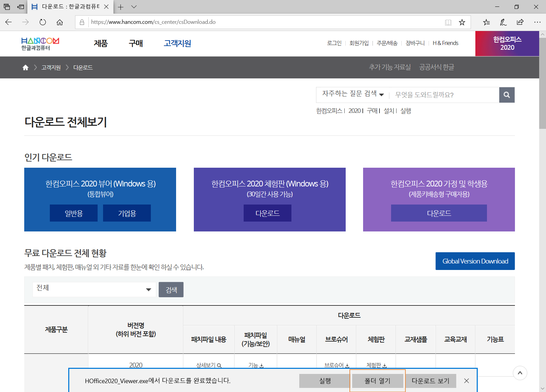Expand the 전체 product dropdown
Viewport: 546px width, 392px height.
[94, 289]
